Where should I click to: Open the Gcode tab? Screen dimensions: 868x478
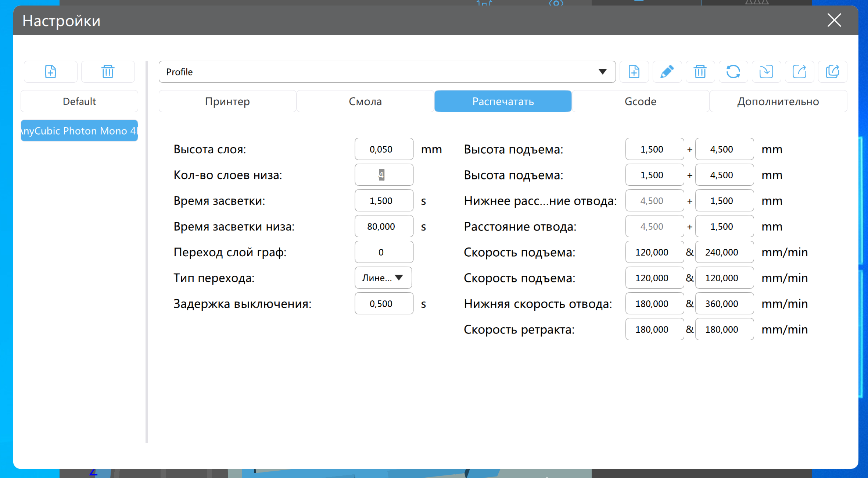click(x=641, y=101)
